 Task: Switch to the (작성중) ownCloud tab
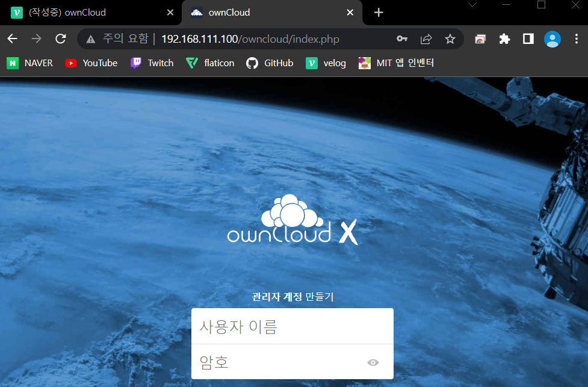point(91,13)
